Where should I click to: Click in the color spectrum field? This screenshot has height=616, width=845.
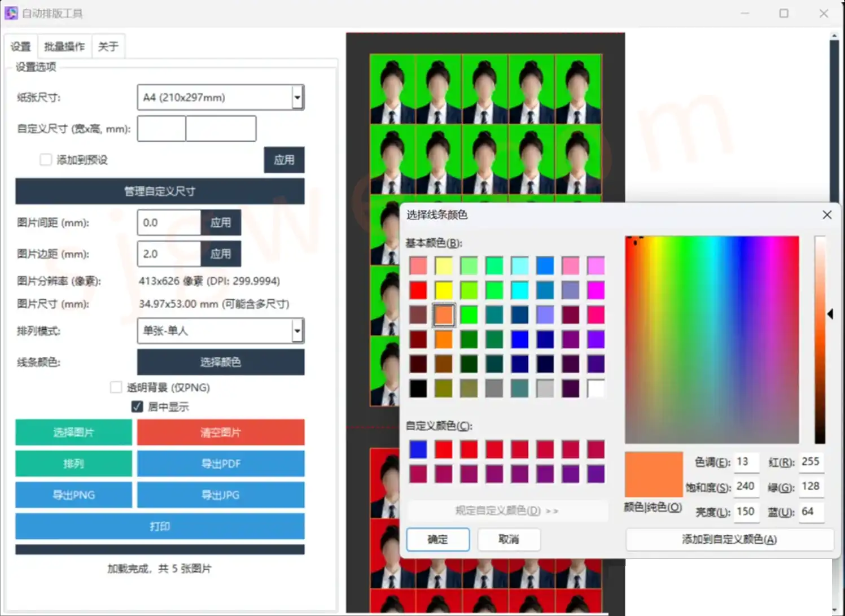[x=712, y=339]
